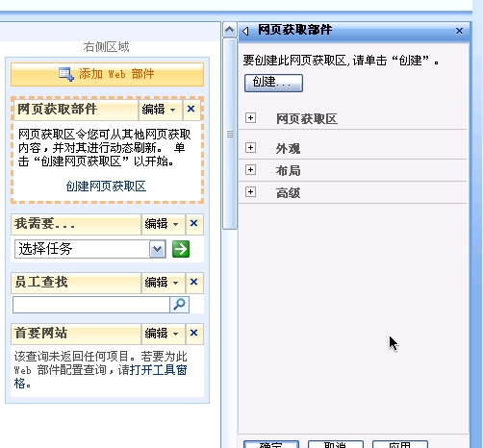Click the 添加 Web 部件 button
This screenshot has height=448, width=483.
107,74
